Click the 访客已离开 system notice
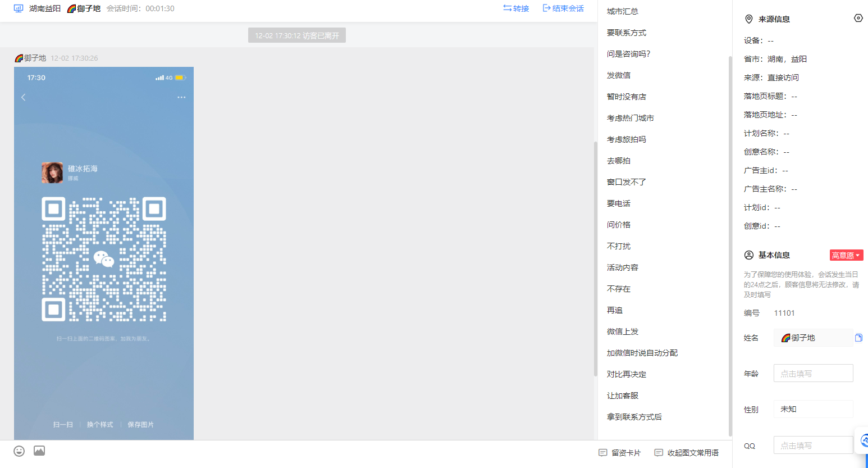Image resolution: width=868 pixels, height=468 pixels. point(297,35)
